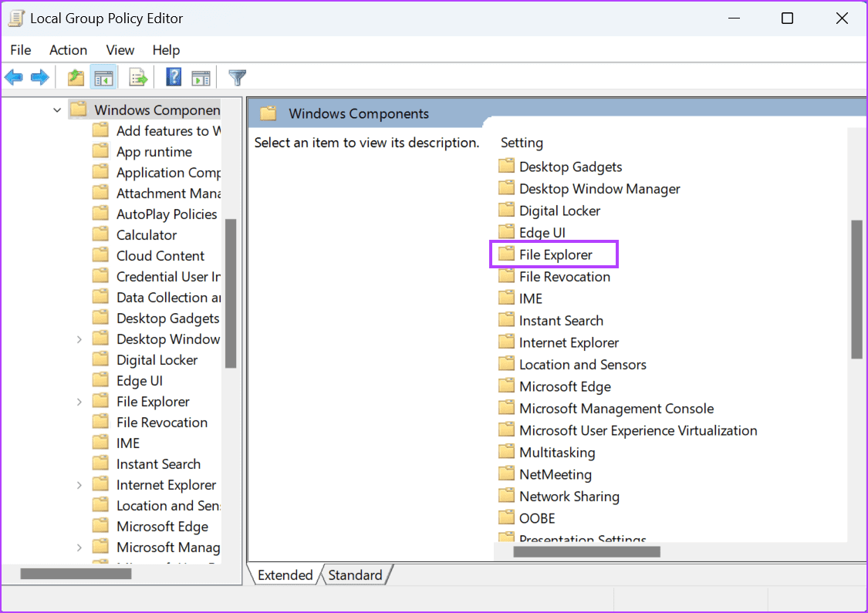
Task: Click the Forward navigation arrow
Action: point(39,76)
